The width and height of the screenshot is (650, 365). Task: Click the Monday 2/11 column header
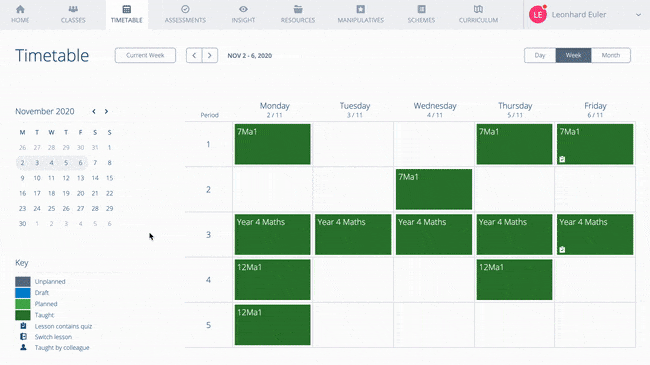click(x=274, y=110)
